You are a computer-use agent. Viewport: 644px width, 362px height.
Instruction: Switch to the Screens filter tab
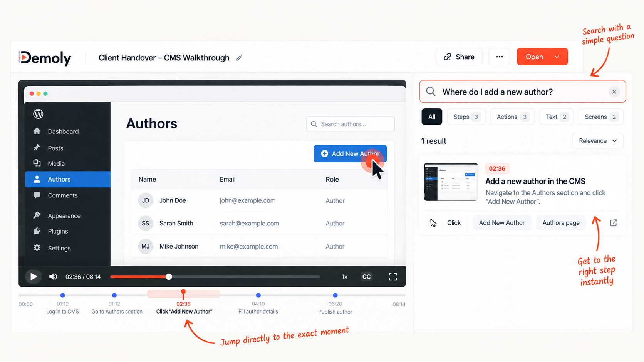tap(601, 117)
